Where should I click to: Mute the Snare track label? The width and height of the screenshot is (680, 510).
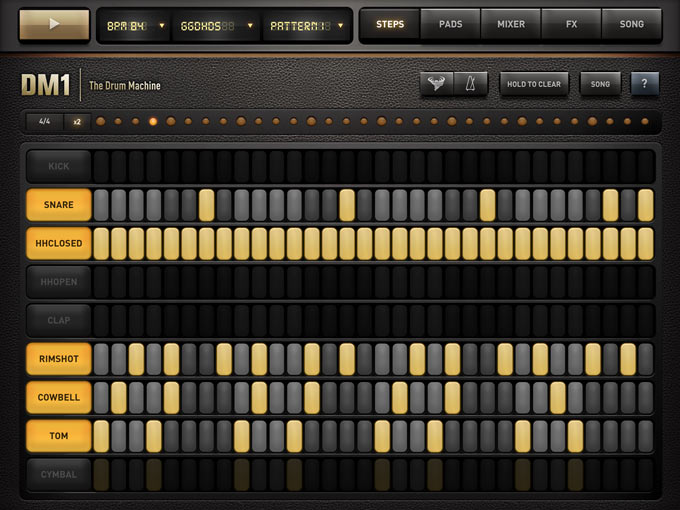(59, 205)
